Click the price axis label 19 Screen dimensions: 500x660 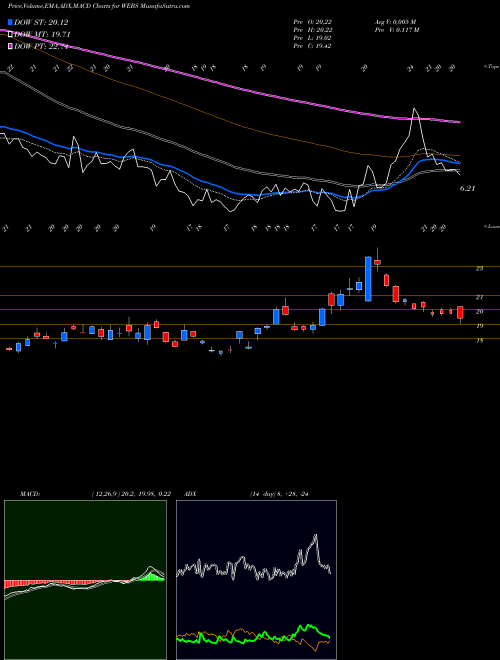coord(479,326)
